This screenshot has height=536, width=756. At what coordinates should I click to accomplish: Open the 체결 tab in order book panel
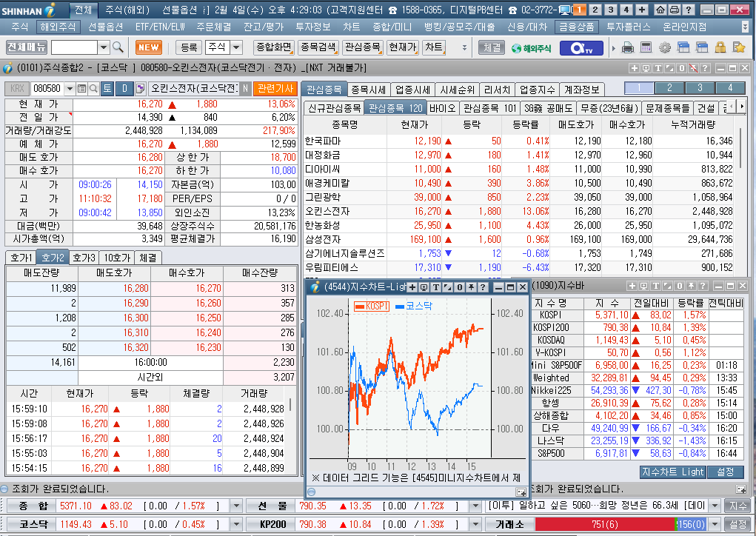(x=147, y=258)
